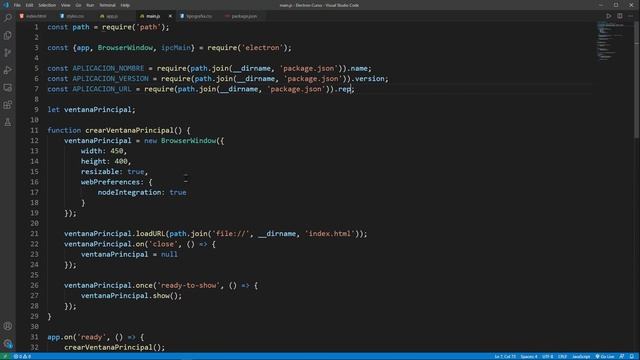Open the Help menu

125,5
